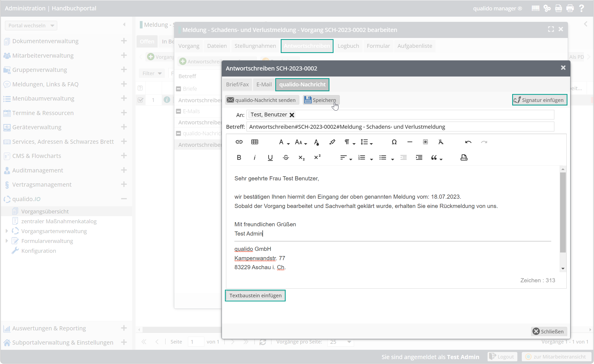The height and width of the screenshot is (364, 594).
Task: Click into the Betreff subject field
Action: pyautogui.click(x=400, y=127)
